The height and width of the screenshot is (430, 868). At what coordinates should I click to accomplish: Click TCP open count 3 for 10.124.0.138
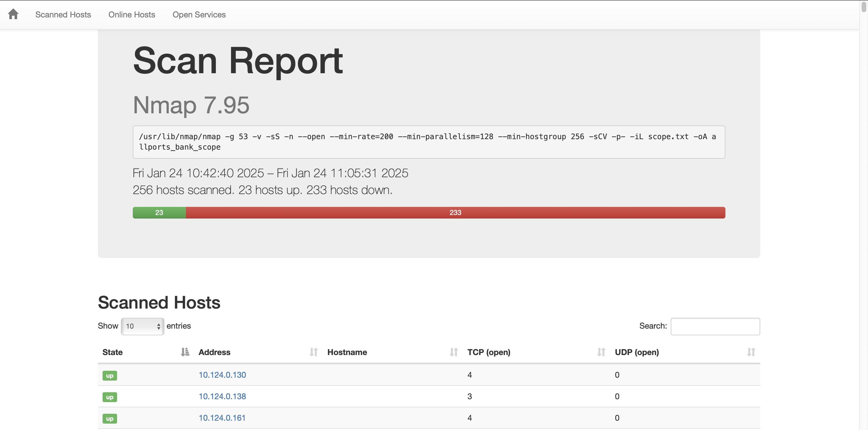pos(469,396)
